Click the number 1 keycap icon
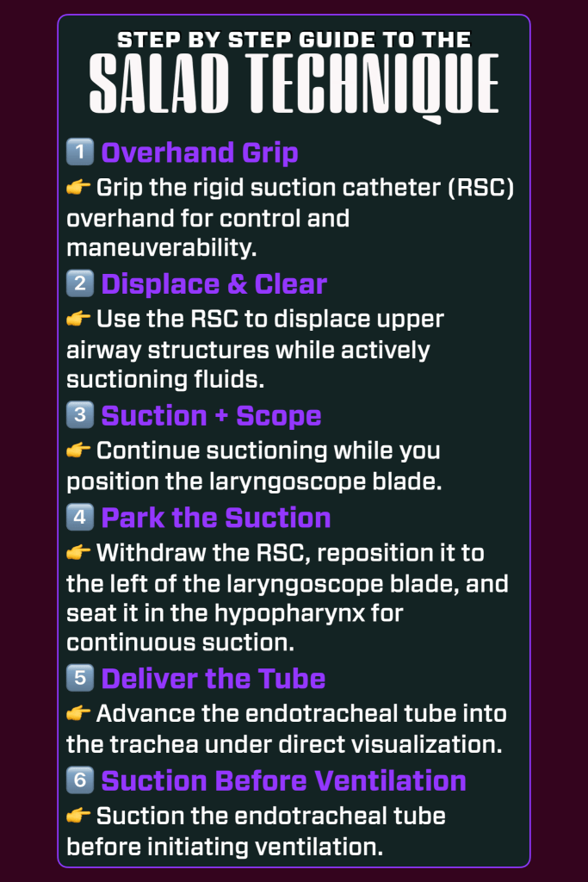 [x=80, y=153]
